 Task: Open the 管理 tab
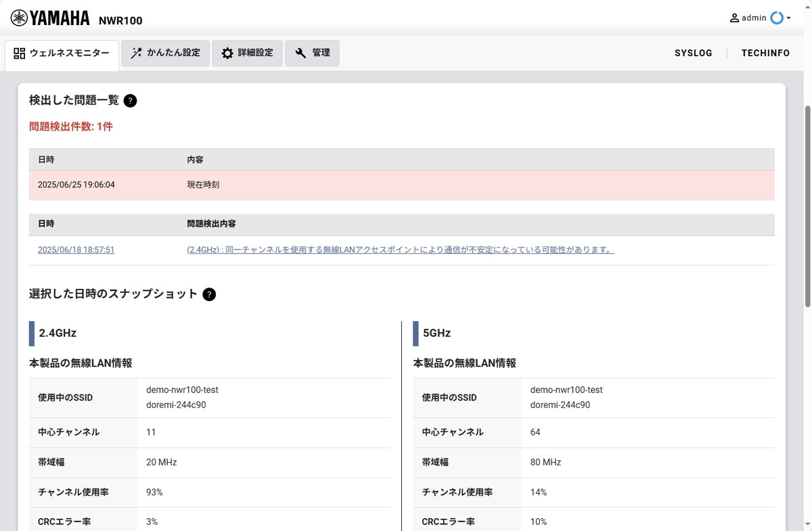point(312,53)
